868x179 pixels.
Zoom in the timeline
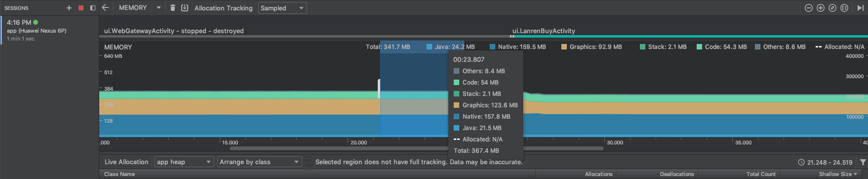click(x=821, y=8)
